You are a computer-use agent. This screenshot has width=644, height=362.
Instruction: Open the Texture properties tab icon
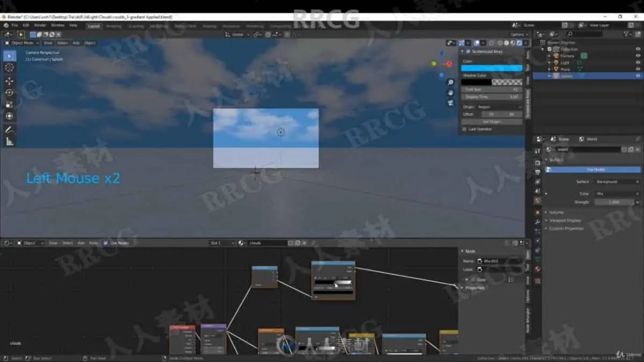pos(537,280)
